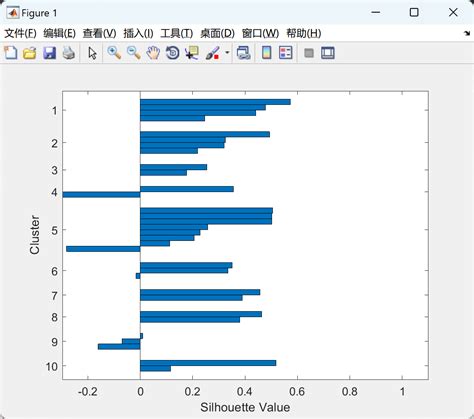This screenshot has height=419, width=474.
Task: Open the 窗口(W) menu
Action: 260,33
